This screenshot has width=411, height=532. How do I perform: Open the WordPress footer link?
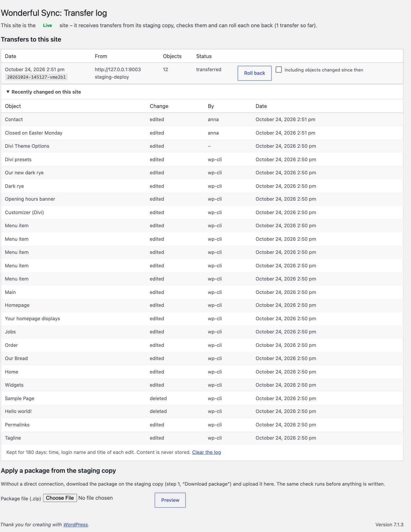(x=76, y=525)
